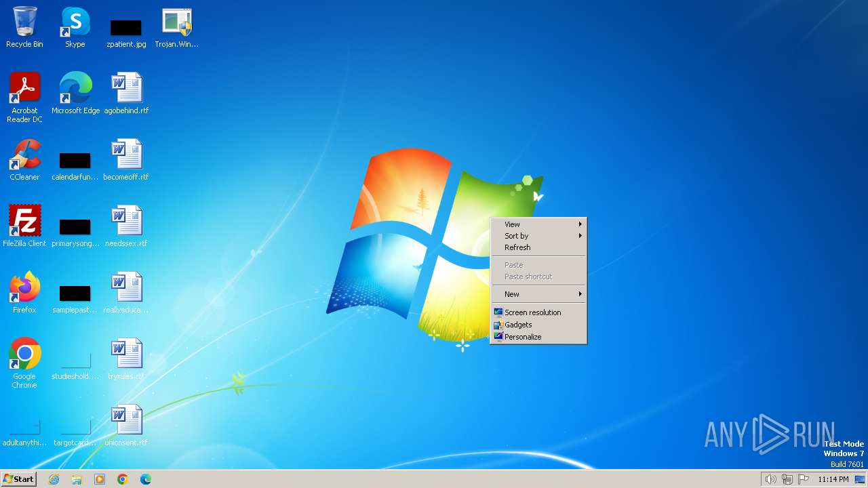
Task: Select the agobehind.rtf document icon
Action: click(x=126, y=94)
